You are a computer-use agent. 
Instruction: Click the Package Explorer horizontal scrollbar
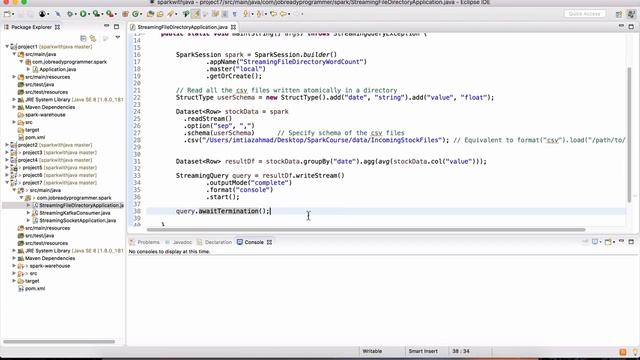coord(59,341)
